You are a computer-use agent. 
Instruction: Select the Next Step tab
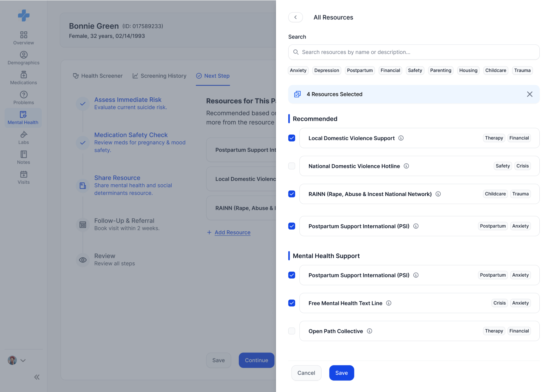pos(213,76)
